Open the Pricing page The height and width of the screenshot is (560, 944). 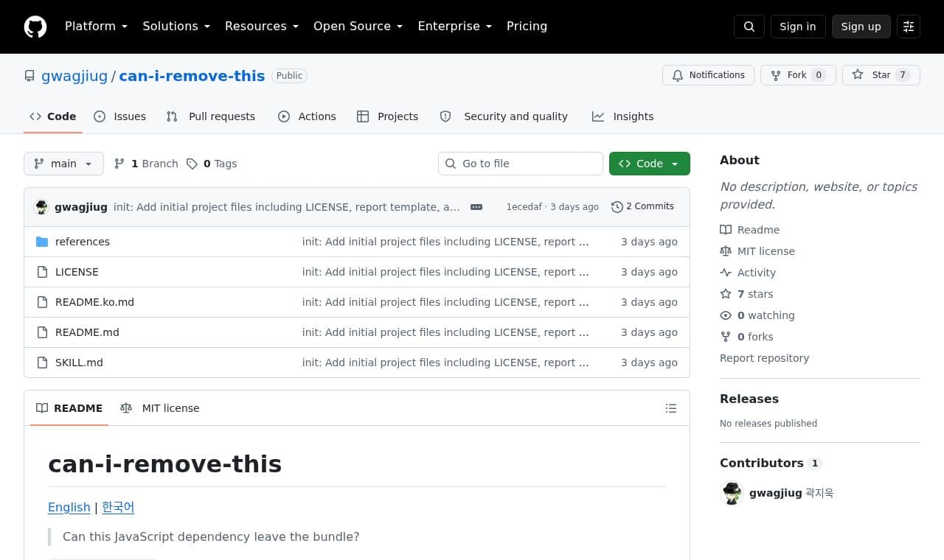(x=527, y=27)
